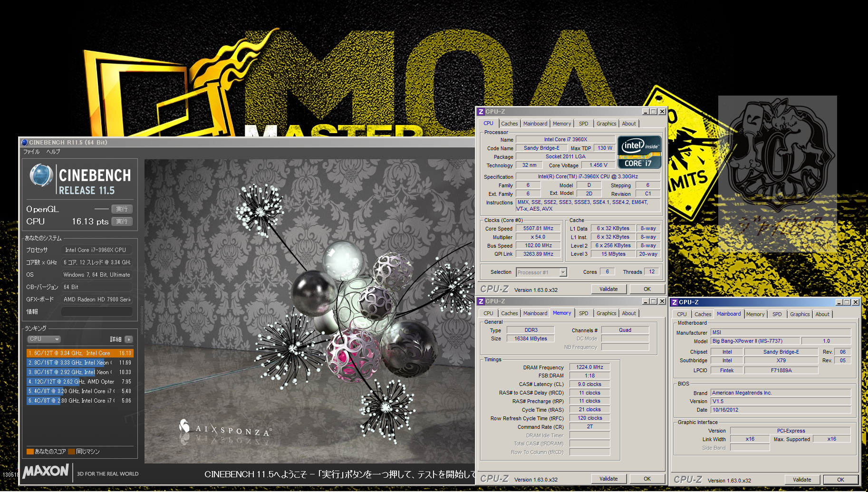This screenshot has width=868, height=492.
Task: Click the MAXON logo at bottom left
Action: tap(46, 471)
